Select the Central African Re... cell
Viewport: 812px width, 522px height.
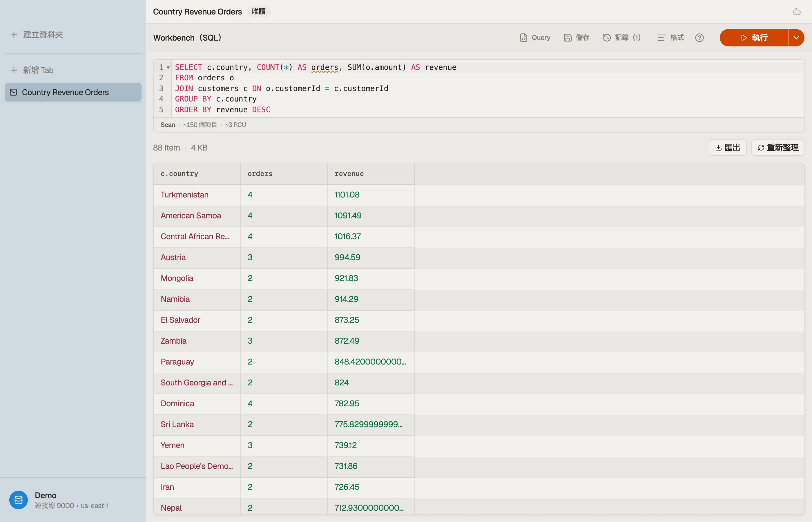pyautogui.click(x=197, y=237)
